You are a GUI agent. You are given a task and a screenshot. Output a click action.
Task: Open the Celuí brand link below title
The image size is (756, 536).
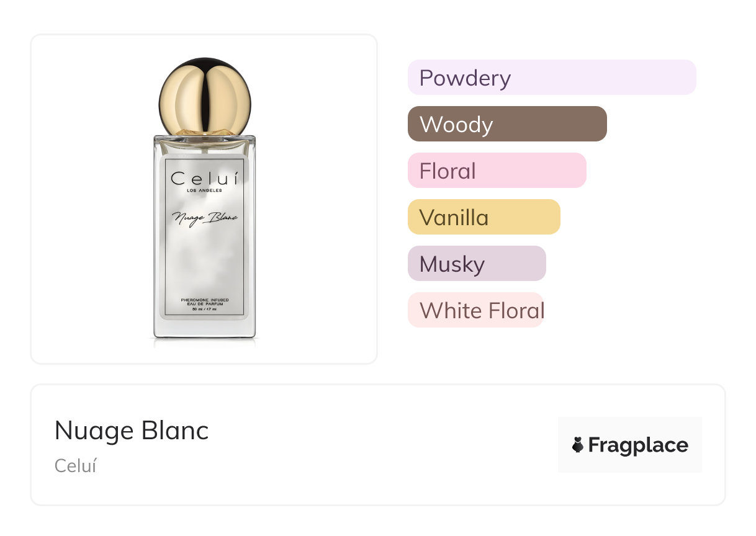[76, 466]
